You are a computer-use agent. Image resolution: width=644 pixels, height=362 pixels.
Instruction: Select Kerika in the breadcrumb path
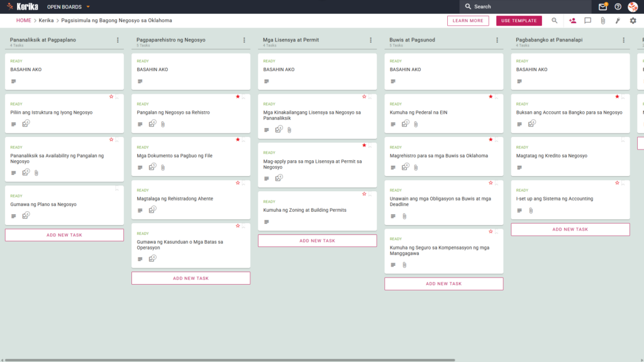pos(46,21)
